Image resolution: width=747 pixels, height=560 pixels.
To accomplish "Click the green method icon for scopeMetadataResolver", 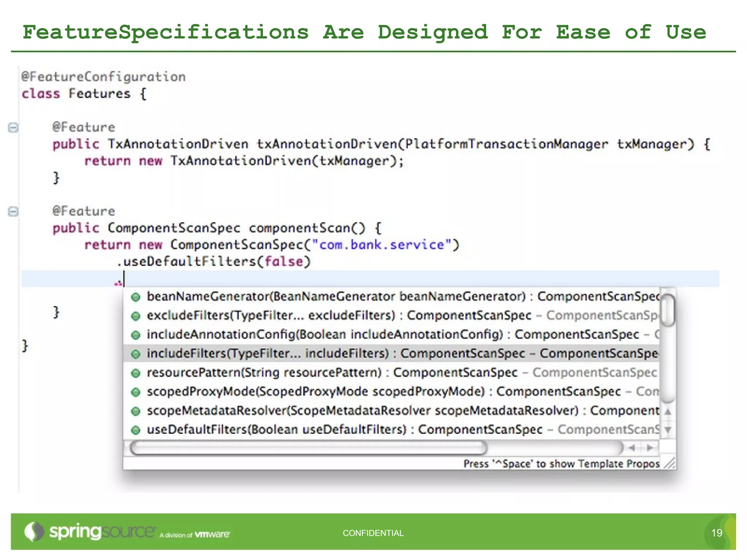I will [136, 411].
